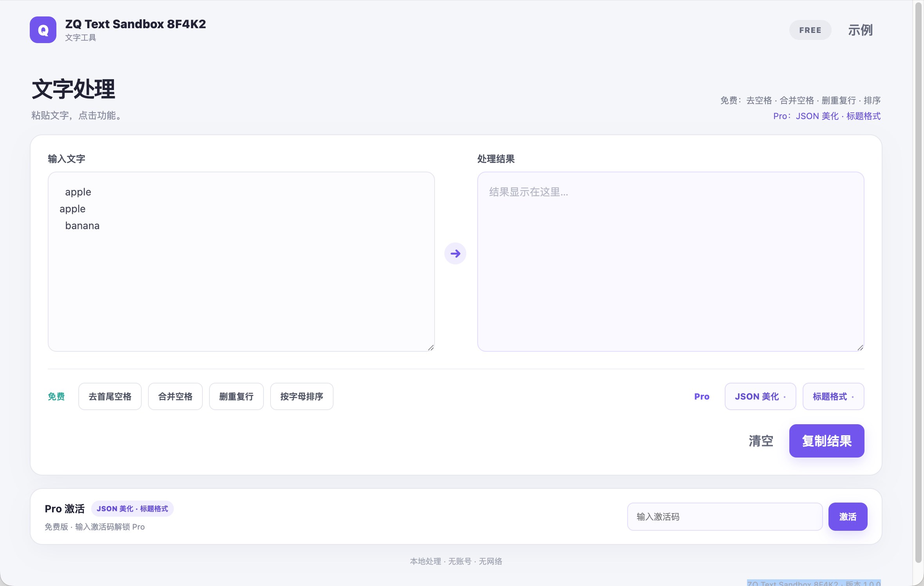Focus the 输入激活码 activation code field
Viewport: 924px width, 586px height.
[x=725, y=517]
